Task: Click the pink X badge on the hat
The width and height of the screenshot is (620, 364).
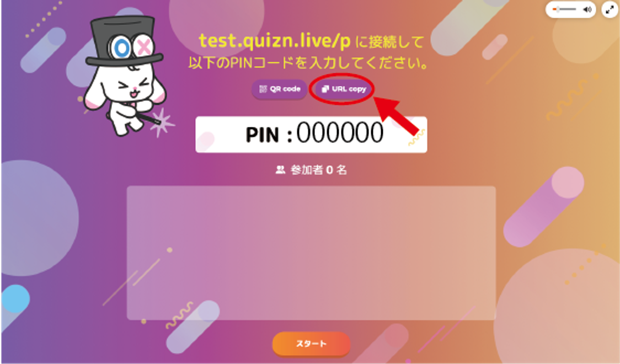Action: (x=144, y=47)
